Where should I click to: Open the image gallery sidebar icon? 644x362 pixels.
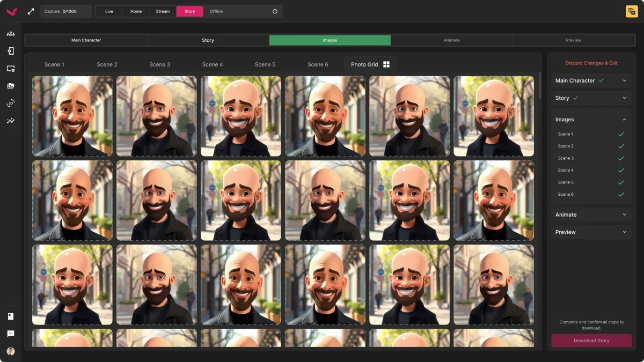(11, 86)
